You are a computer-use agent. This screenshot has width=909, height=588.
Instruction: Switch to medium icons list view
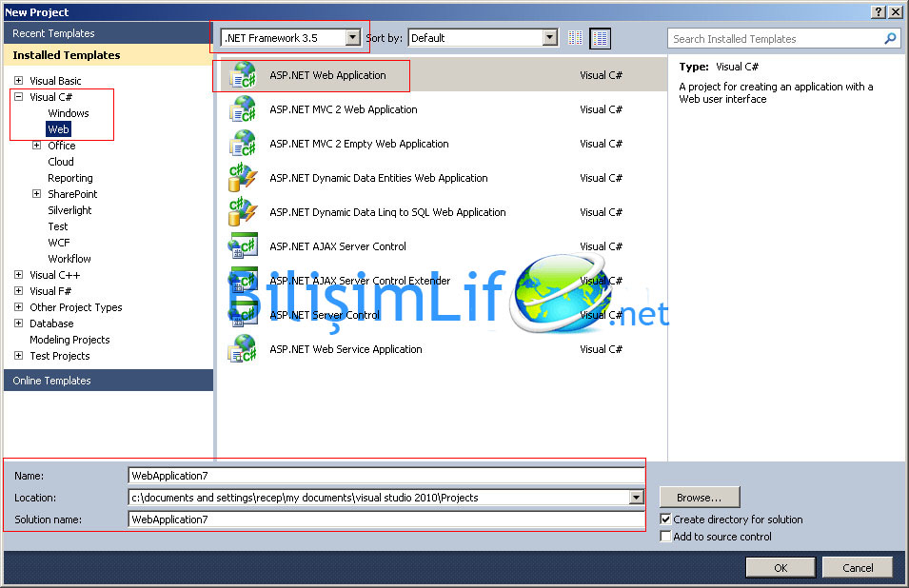tap(600, 38)
